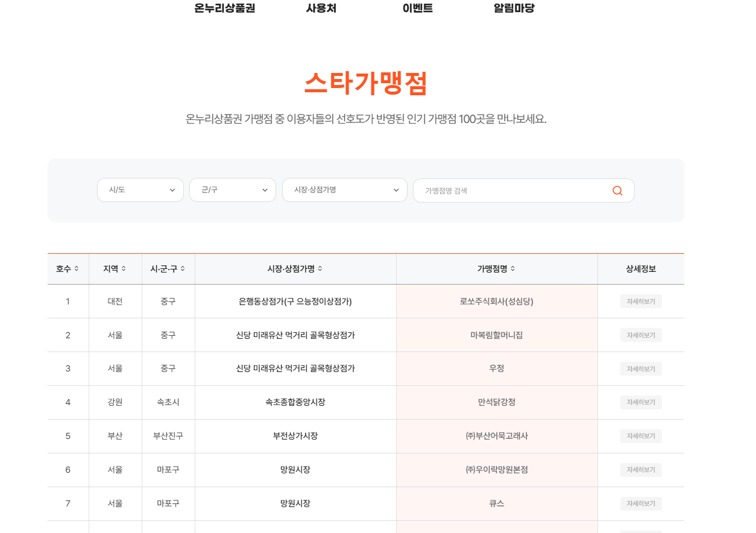This screenshot has height=533, width=756.
Task: Sort the table by 시·군·구 column
Action: point(168,269)
